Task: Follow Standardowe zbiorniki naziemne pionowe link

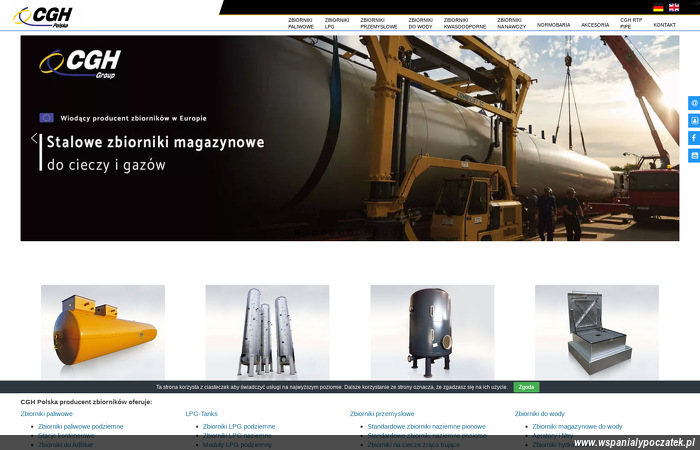Action: [x=426, y=427]
